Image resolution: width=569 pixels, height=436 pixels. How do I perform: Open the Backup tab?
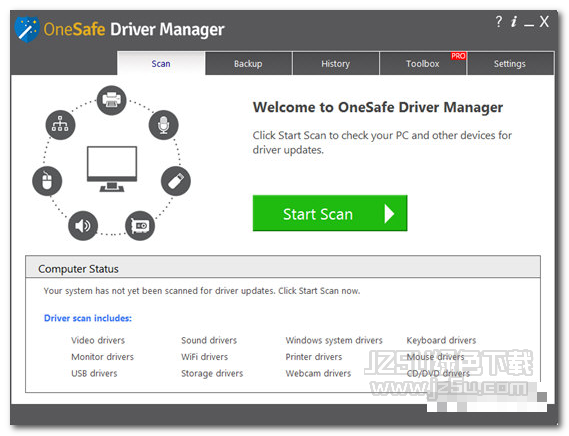pos(248,64)
